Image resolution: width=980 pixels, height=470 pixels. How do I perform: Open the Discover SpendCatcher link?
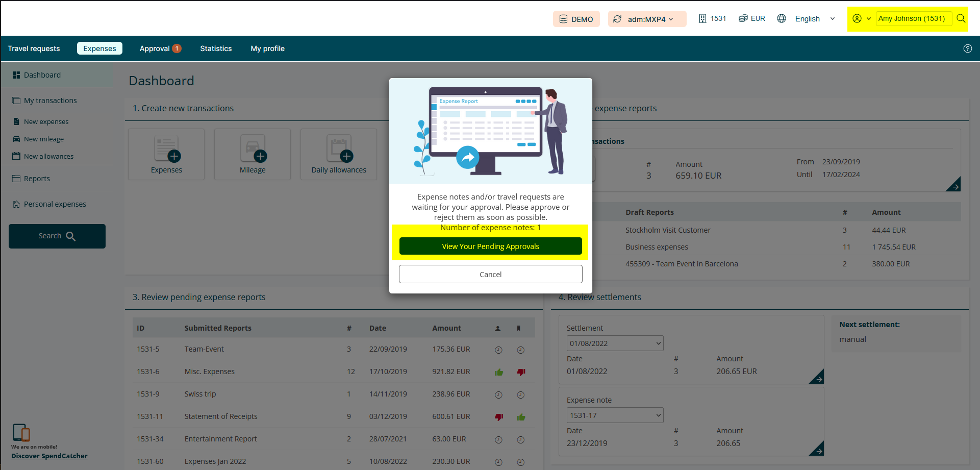pos(49,456)
